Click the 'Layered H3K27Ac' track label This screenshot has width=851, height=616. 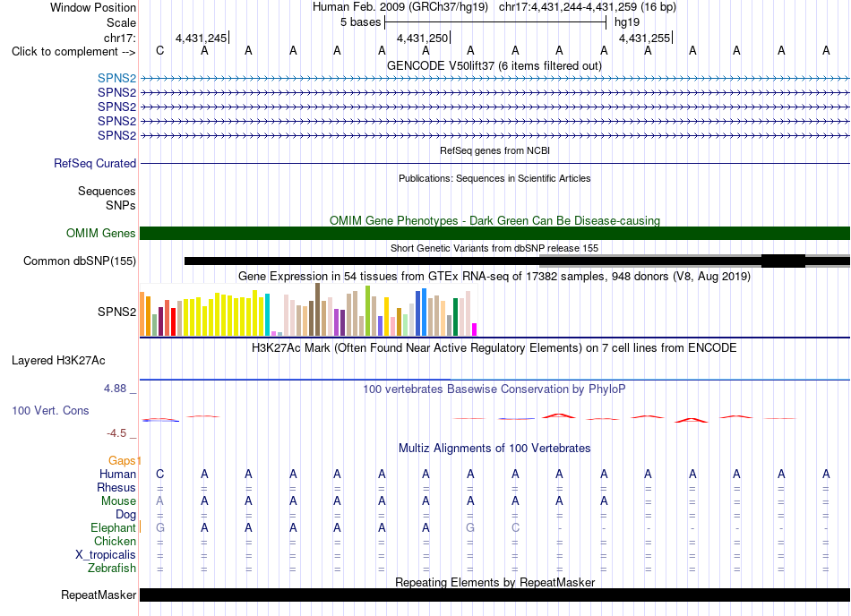click(58, 361)
